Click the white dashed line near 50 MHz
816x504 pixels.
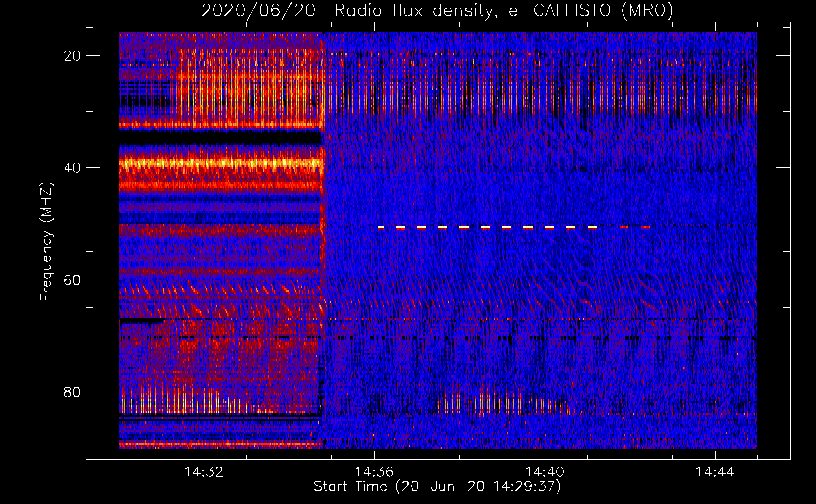(487, 227)
